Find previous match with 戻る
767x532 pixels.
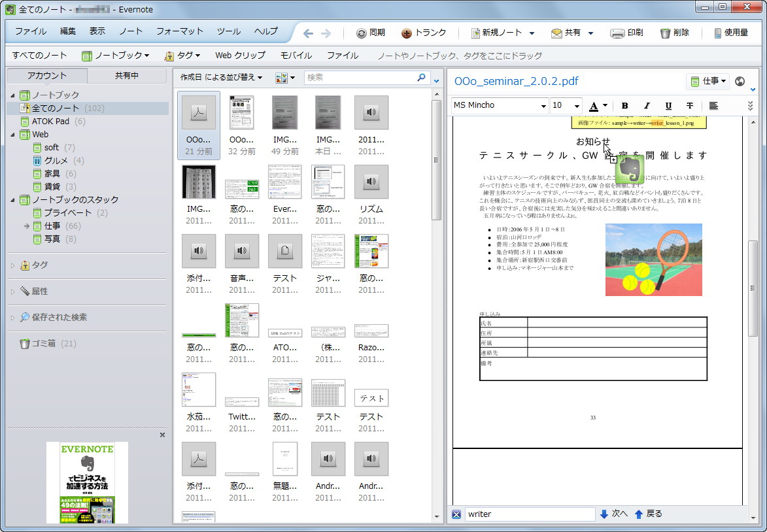click(648, 514)
